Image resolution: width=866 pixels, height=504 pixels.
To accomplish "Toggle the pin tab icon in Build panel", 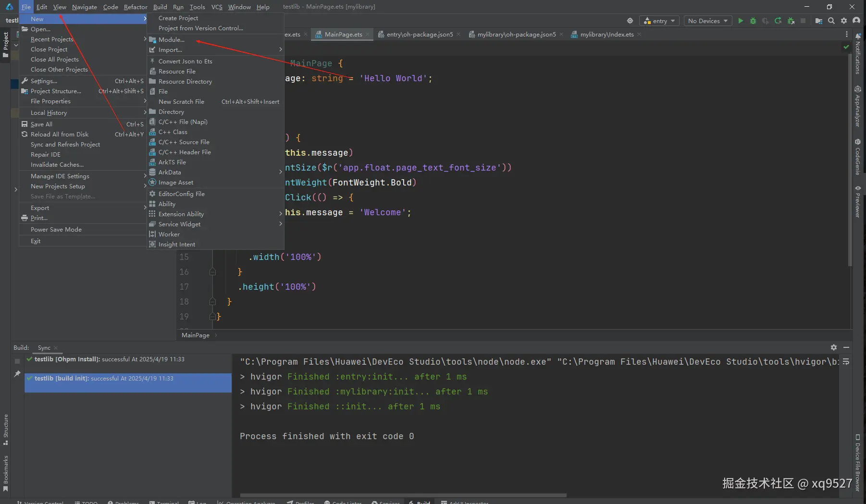I will point(17,374).
